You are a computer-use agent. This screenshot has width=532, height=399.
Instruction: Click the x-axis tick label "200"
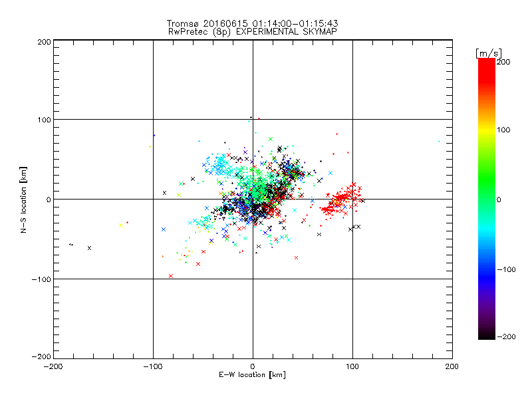coord(452,366)
